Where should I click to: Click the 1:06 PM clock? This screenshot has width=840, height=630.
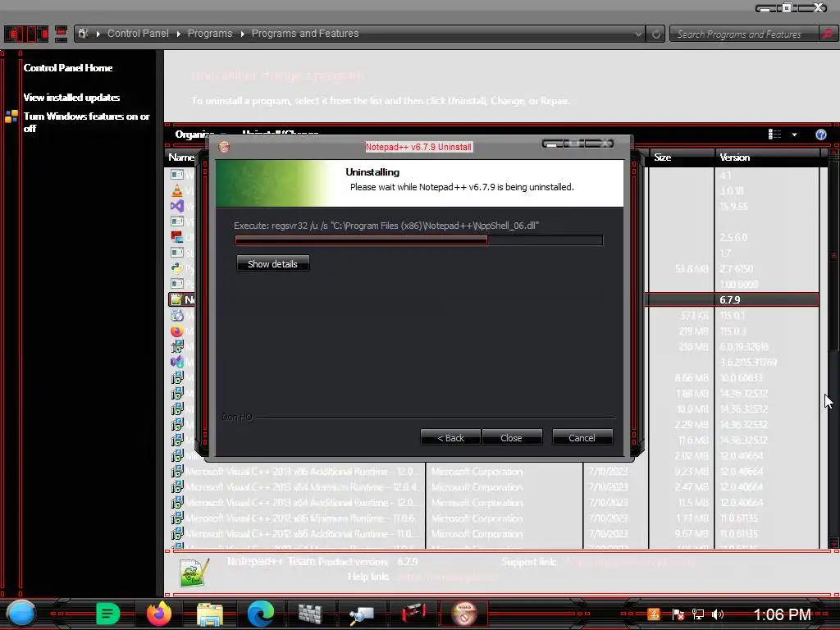[782, 614]
